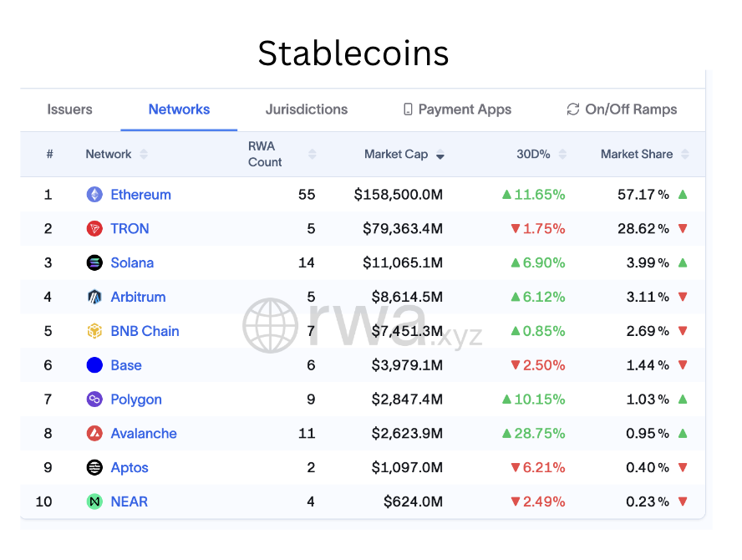Click the refresh icon beside On/Off Ramps

pos(572,109)
